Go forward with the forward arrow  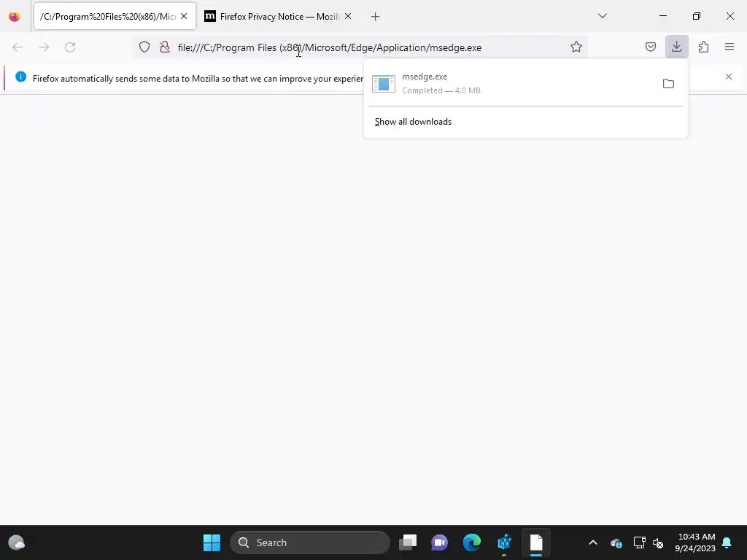(44, 47)
